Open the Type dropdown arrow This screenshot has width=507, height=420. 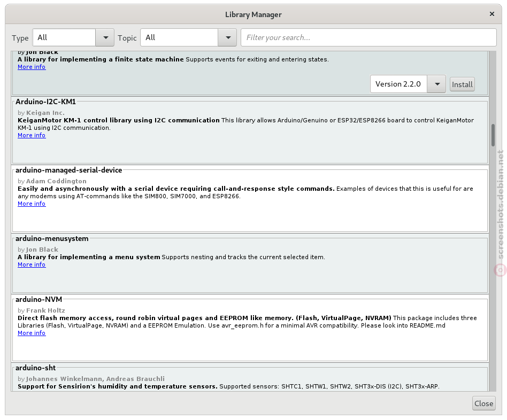pyautogui.click(x=105, y=37)
